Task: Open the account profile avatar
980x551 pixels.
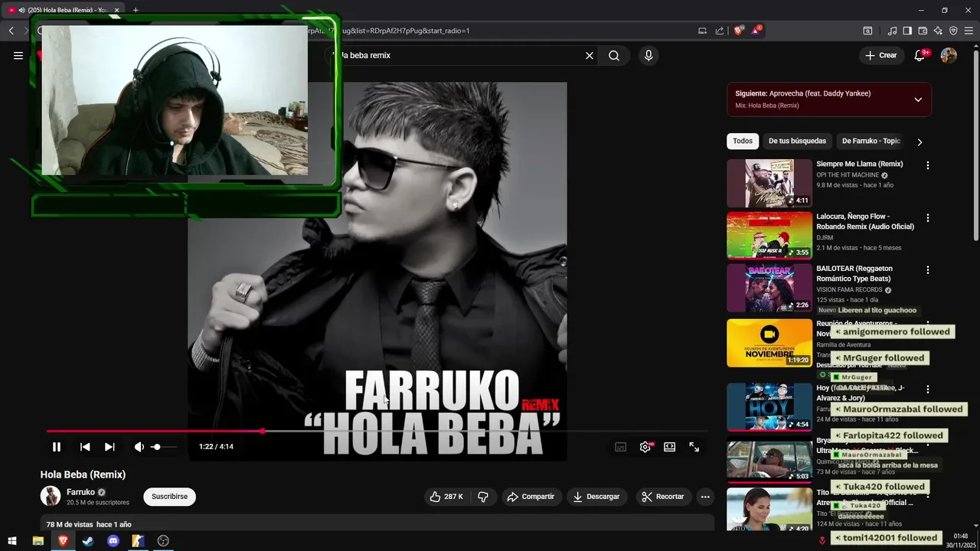Action: pyautogui.click(x=949, y=55)
